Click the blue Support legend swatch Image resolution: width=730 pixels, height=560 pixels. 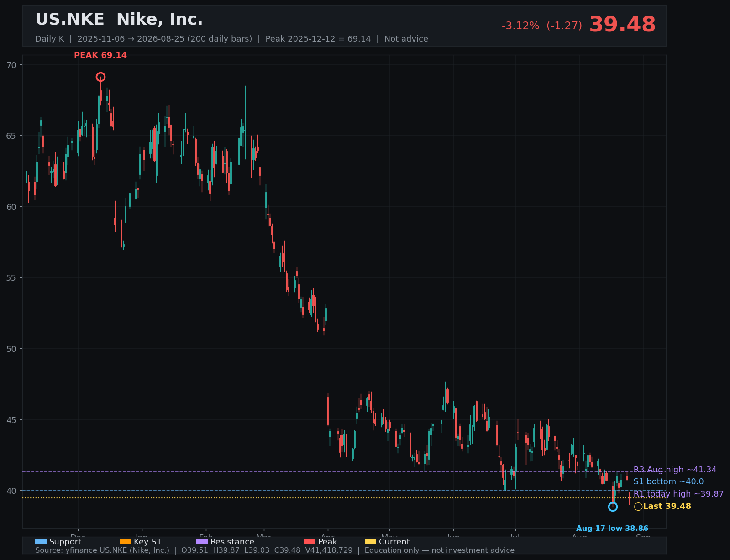(x=41, y=542)
